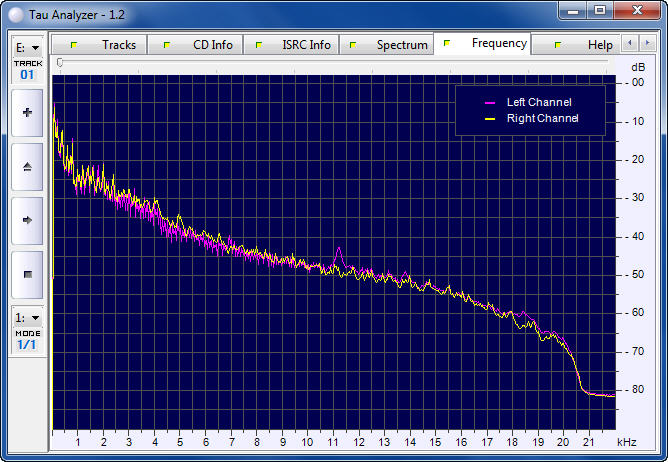Click the Left Channel legend entry
Viewport: 668px width, 462px height.
coord(529,103)
